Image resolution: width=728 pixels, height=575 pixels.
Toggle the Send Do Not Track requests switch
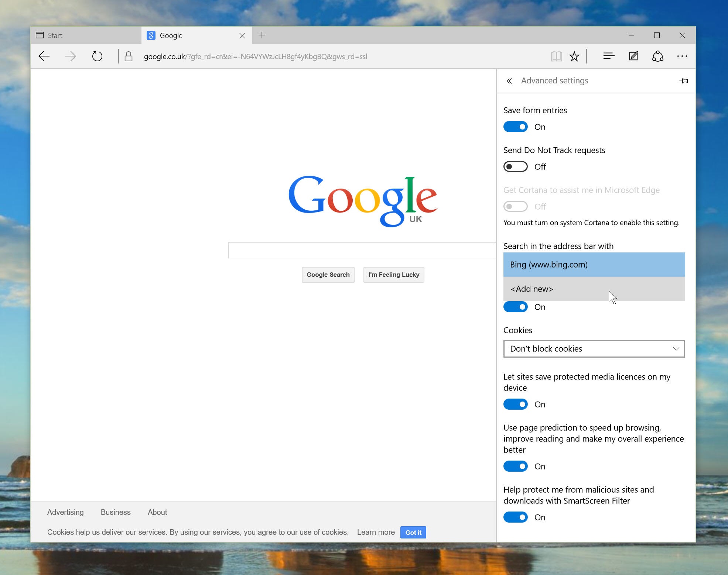tap(515, 166)
